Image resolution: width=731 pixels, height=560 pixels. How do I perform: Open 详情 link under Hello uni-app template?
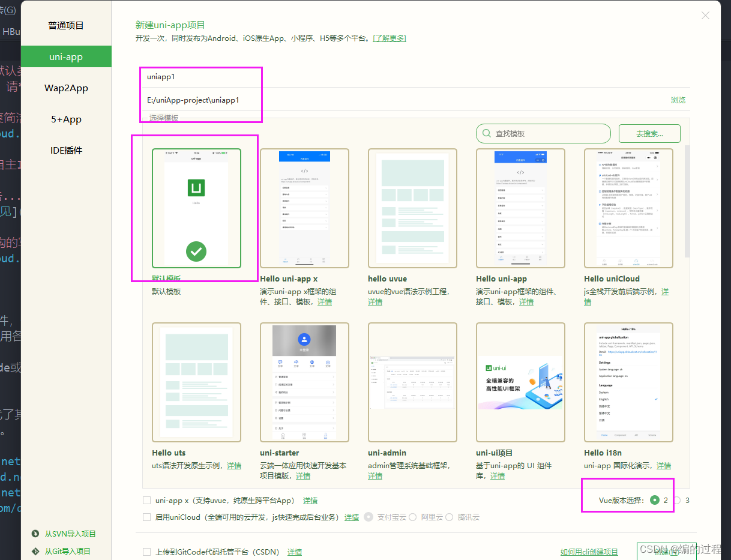pos(526,302)
